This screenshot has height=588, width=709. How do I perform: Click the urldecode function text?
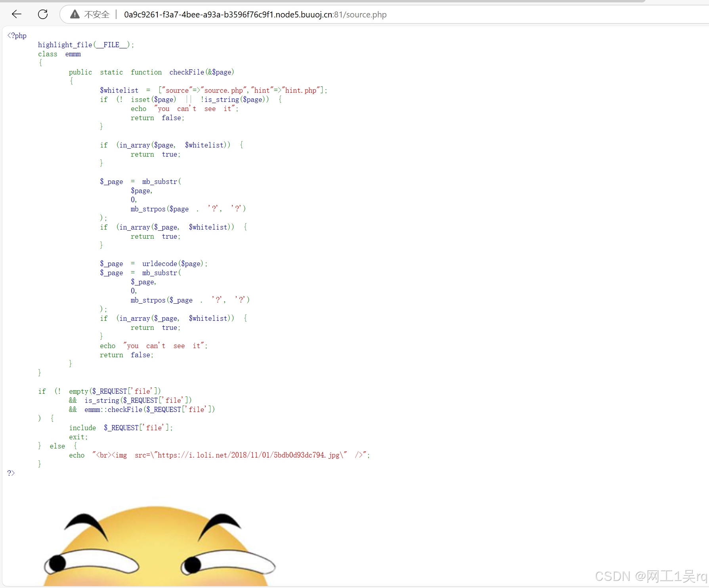pyautogui.click(x=159, y=263)
